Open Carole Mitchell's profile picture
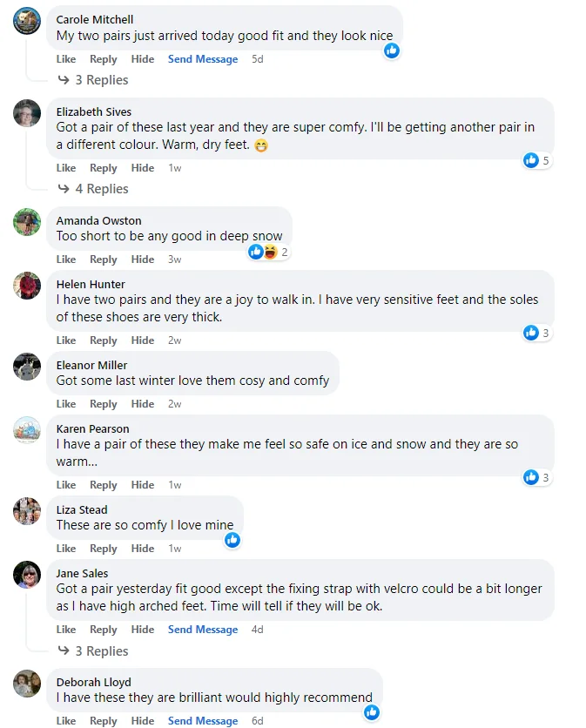Screen dimensions: 586x728 pos(27,21)
